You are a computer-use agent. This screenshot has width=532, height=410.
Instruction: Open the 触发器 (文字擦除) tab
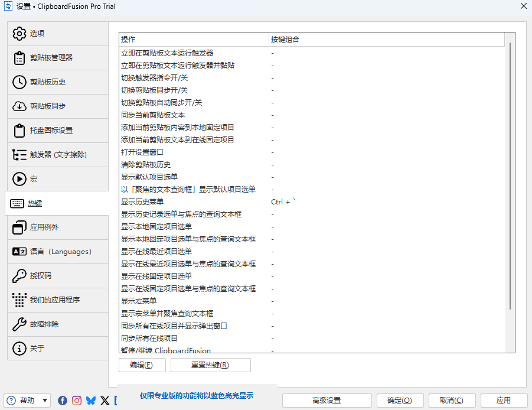pyautogui.click(x=58, y=155)
